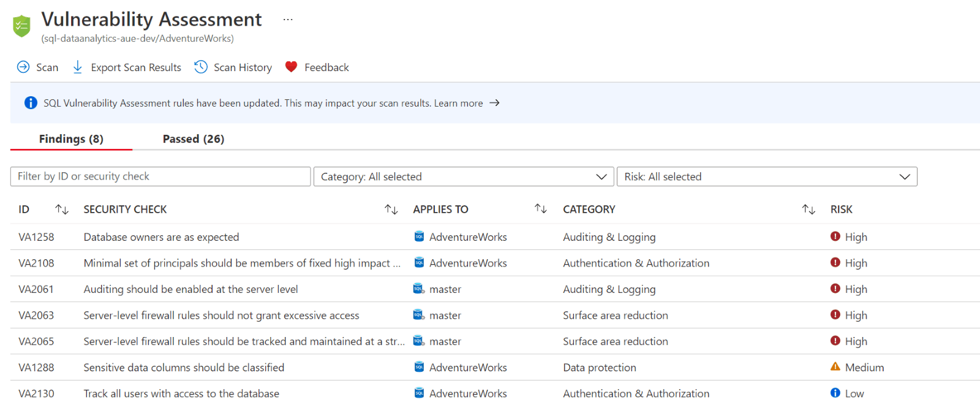Click High risk icon for VA2065

point(835,341)
